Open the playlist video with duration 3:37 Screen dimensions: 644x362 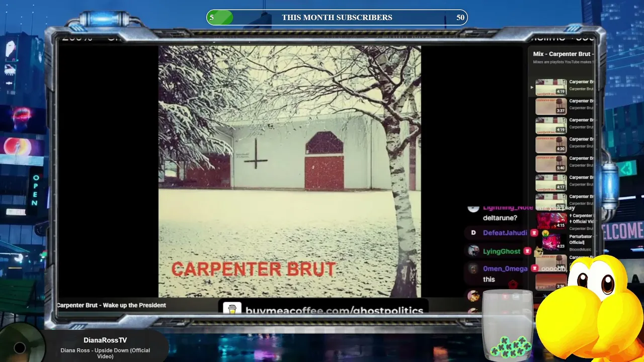click(x=551, y=106)
